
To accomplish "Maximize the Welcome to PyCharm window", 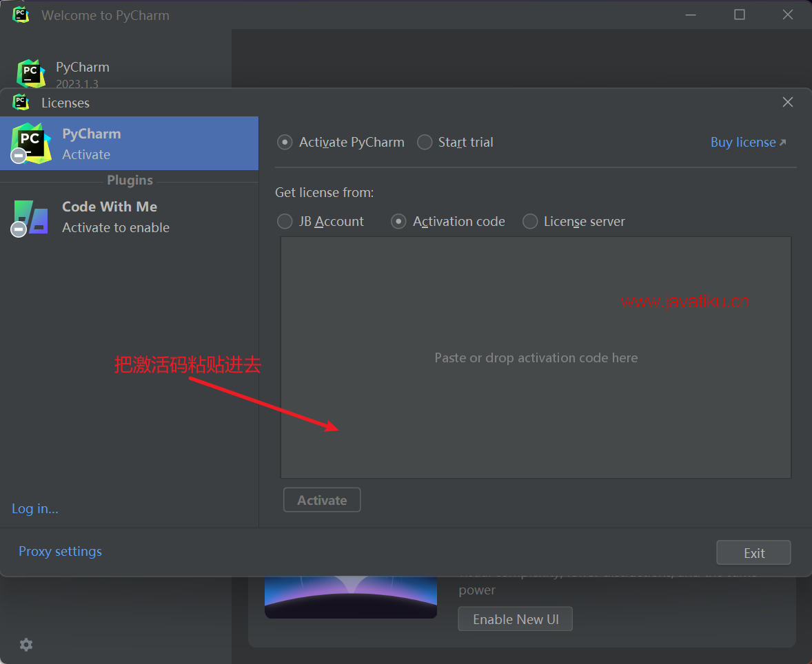I will click(x=740, y=14).
